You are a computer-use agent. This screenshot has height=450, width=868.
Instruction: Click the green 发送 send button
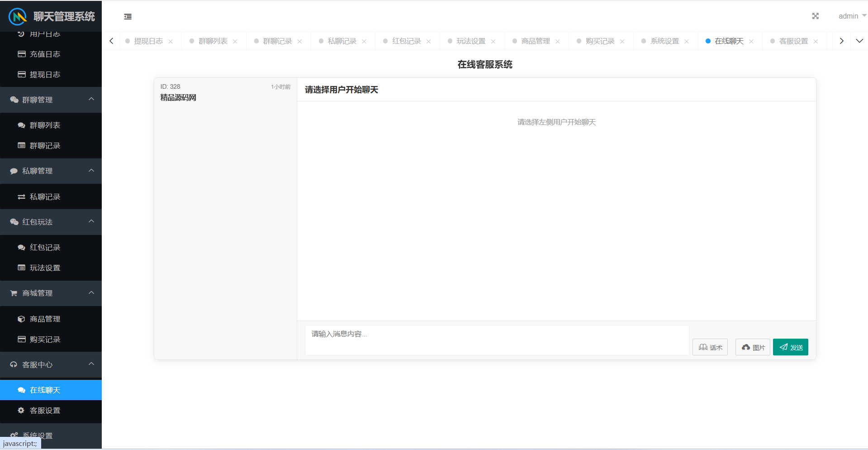790,347
